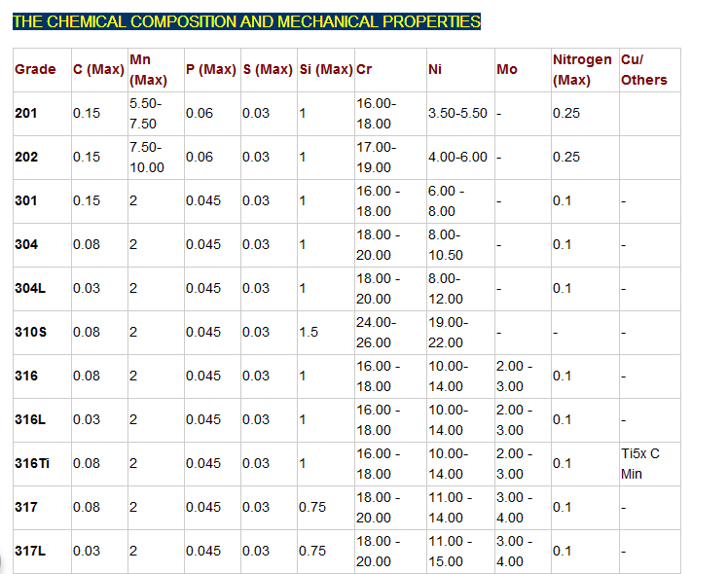Click Ni value '19.00-22.00' in 310S row
This screenshot has height=574, width=728.
(x=448, y=333)
